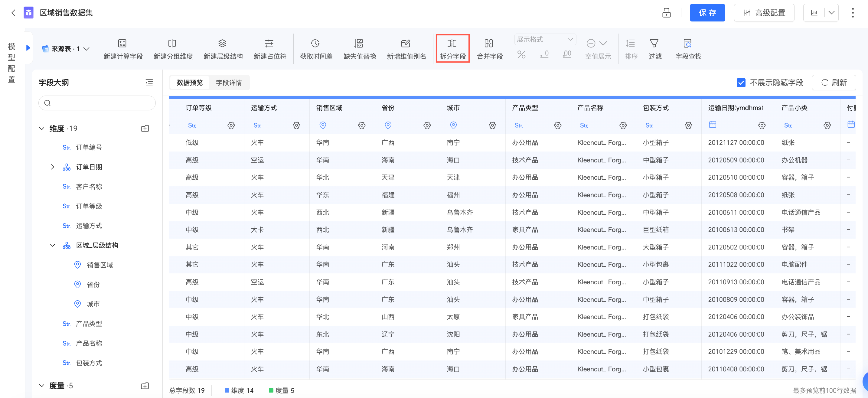Uncheck 不展示隐藏字段 checkbox

pyautogui.click(x=741, y=83)
